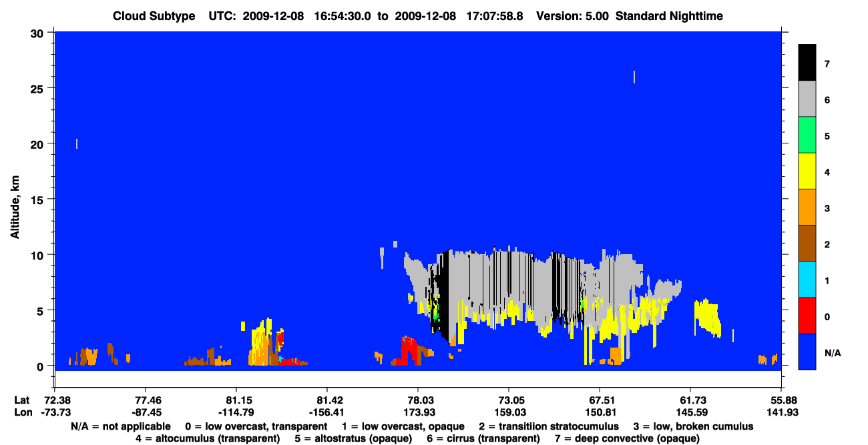Click legend text '4 = altocumulus (transparent)'
868x445 pixels.
(x=208, y=439)
